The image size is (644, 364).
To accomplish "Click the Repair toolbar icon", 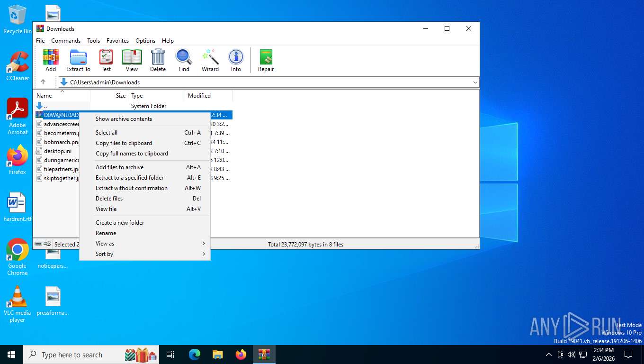I will (266, 60).
